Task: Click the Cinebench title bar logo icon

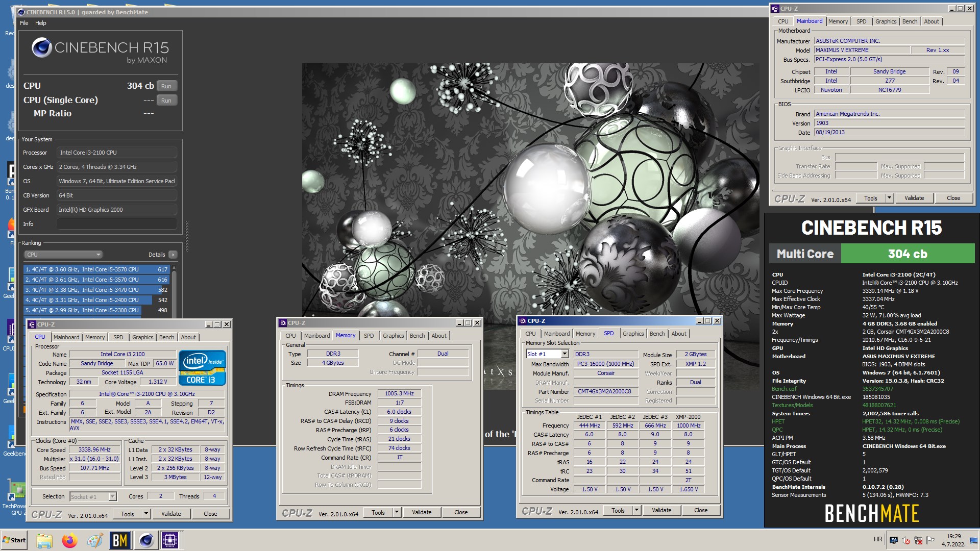Action: point(21,12)
